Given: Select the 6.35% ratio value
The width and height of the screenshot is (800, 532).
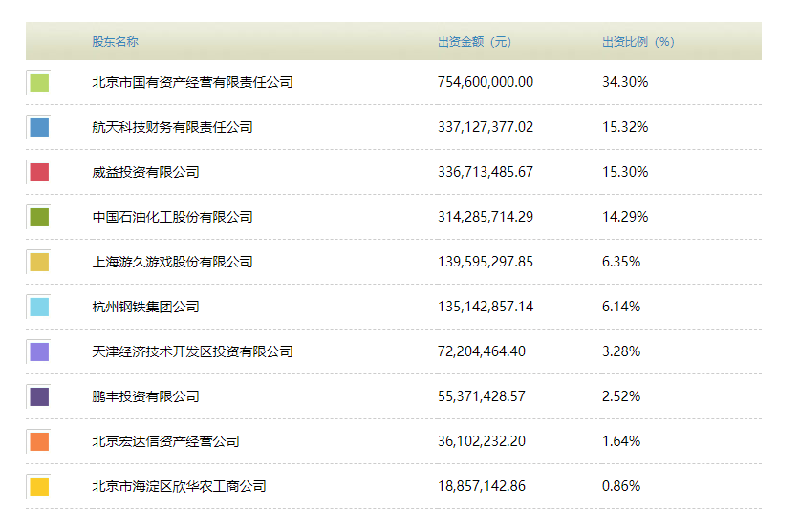Looking at the screenshot, I should pos(621,262).
